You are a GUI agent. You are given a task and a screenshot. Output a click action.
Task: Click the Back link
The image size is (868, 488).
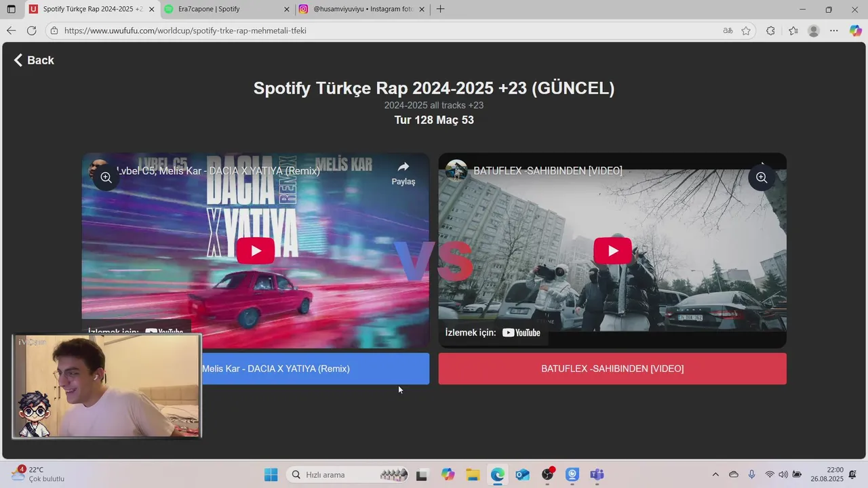[x=34, y=60]
